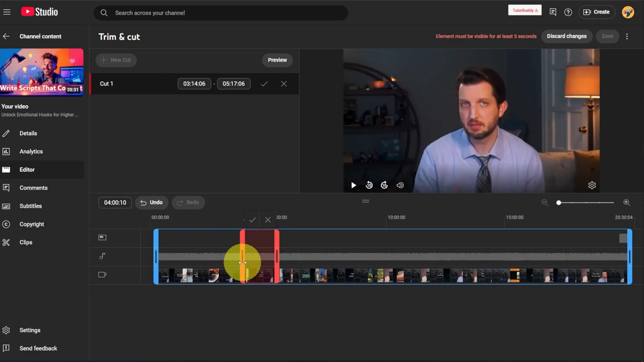
Task: Click the blue trim handle at the timeline end
Action: coord(630,256)
